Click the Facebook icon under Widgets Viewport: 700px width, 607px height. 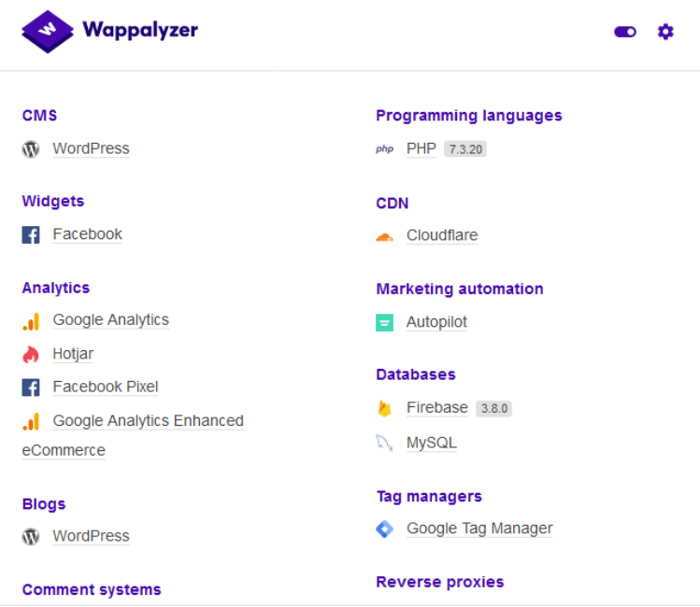click(31, 234)
